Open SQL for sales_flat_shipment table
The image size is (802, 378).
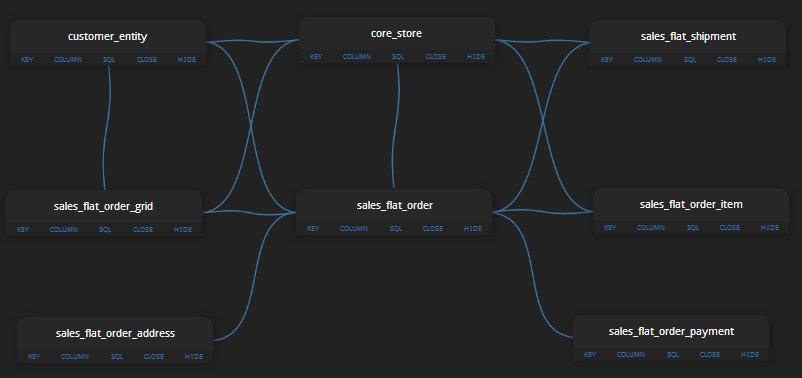tap(690, 59)
